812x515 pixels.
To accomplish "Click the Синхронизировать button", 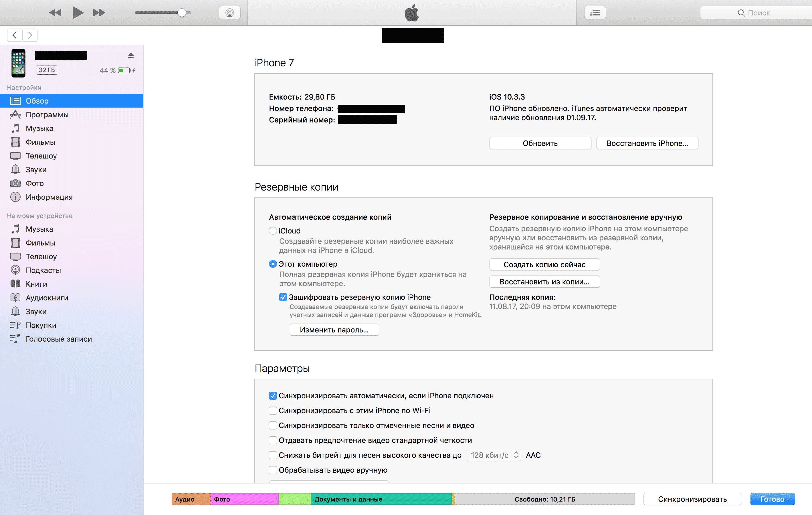I will [x=692, y=499].
